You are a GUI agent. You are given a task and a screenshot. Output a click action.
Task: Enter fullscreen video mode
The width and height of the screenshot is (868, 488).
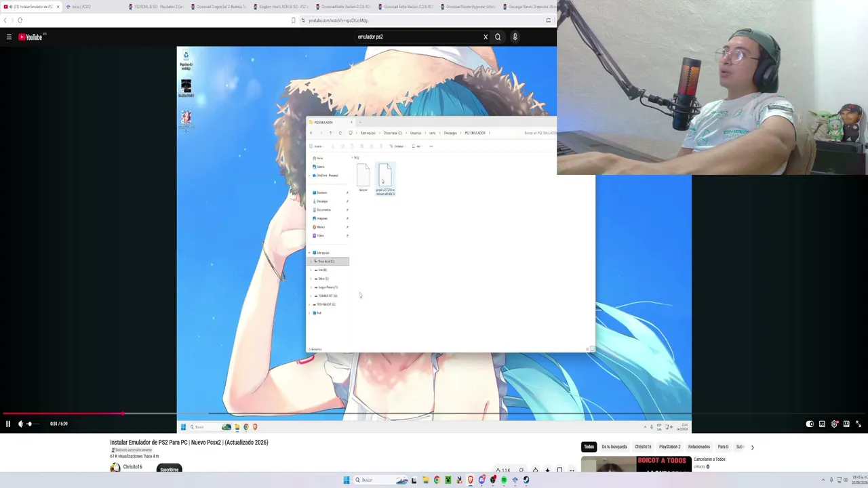pos(858,424)
